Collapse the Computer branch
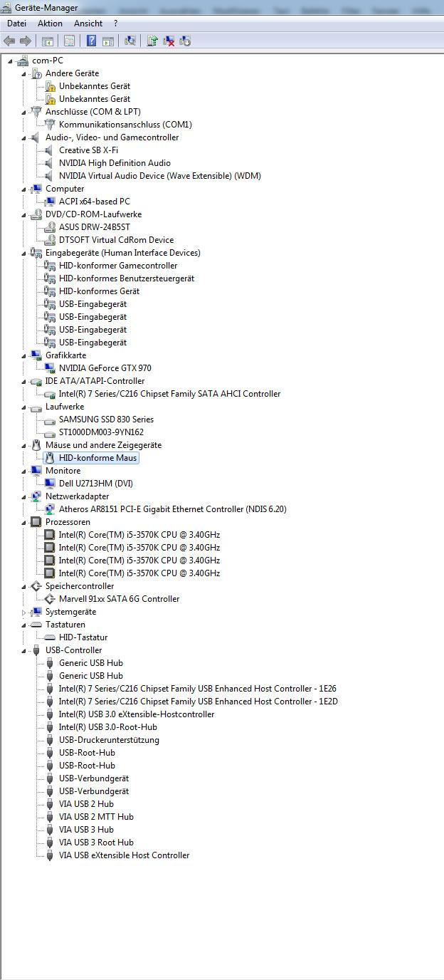 tap(23, 189)
